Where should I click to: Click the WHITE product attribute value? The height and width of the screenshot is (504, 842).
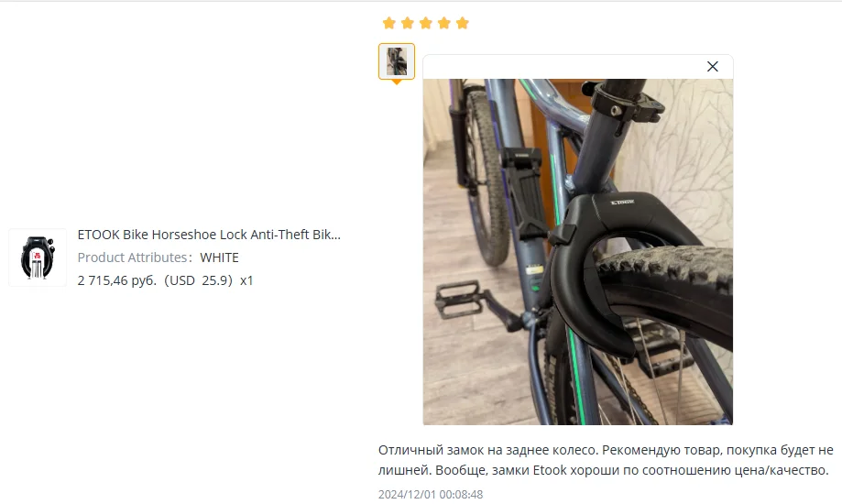tap(219, 257)
